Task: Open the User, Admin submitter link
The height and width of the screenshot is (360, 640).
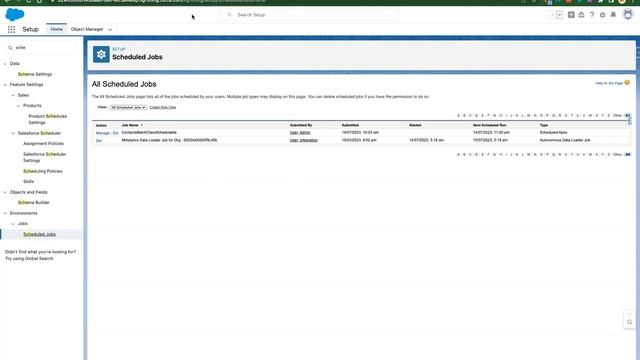Action: (x=300, y=133)
